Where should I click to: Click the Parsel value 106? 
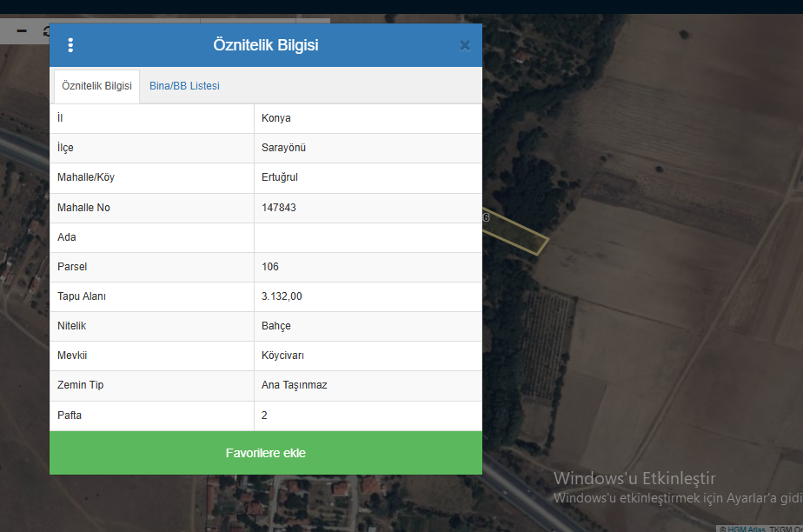pyautogui.click(x=270, y=267)
